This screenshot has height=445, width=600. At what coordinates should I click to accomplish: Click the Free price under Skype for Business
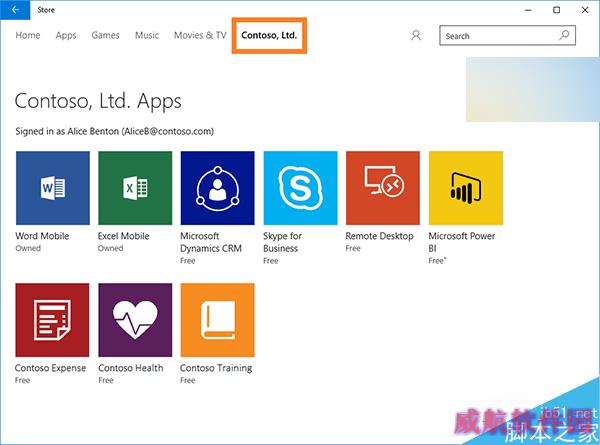coord(271,261)
